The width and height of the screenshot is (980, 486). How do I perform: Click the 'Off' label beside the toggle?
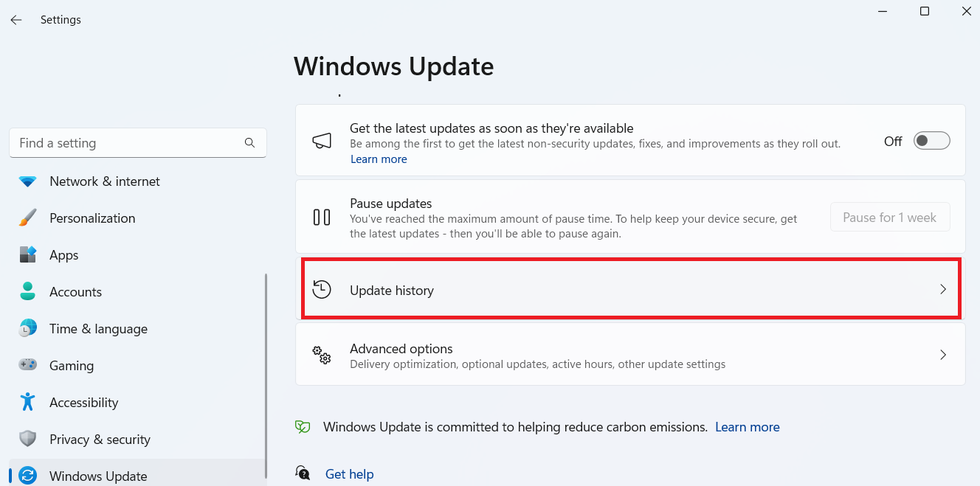(x=893, y=141)
